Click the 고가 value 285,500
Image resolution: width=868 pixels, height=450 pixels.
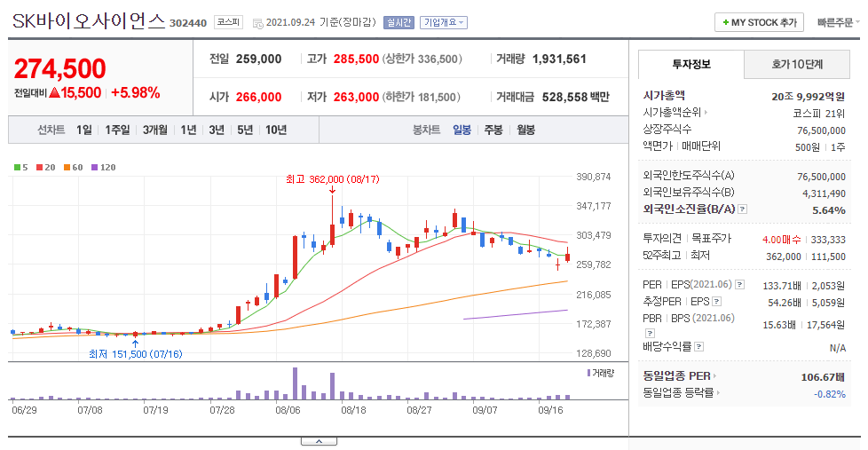pyautogui.click(x=356, y=59)
